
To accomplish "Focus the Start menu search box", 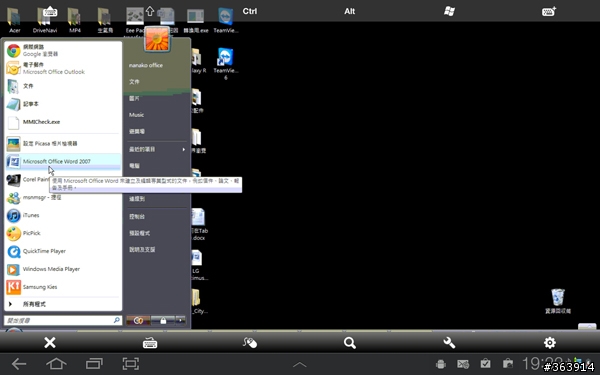I will 63,320.
